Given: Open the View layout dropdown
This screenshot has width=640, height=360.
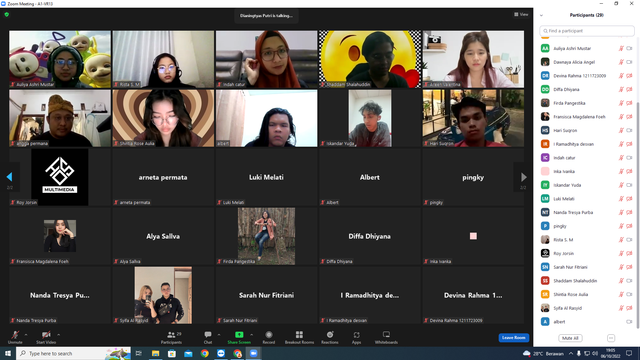Looking at the screenshot, I should [521, 14].
